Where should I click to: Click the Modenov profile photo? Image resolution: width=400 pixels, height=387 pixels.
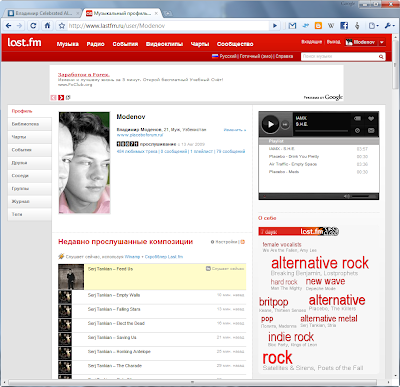tap(84, 163)
